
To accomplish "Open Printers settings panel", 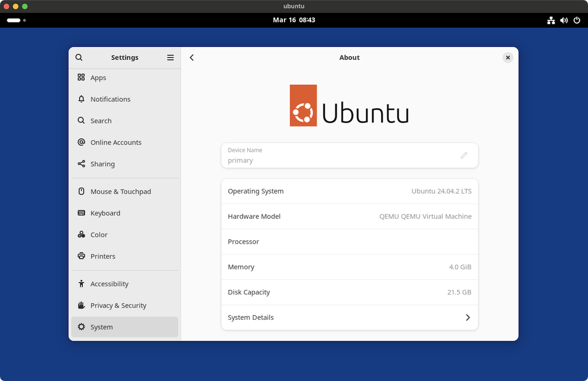I will pyautogui.click(x=124, y=256).
